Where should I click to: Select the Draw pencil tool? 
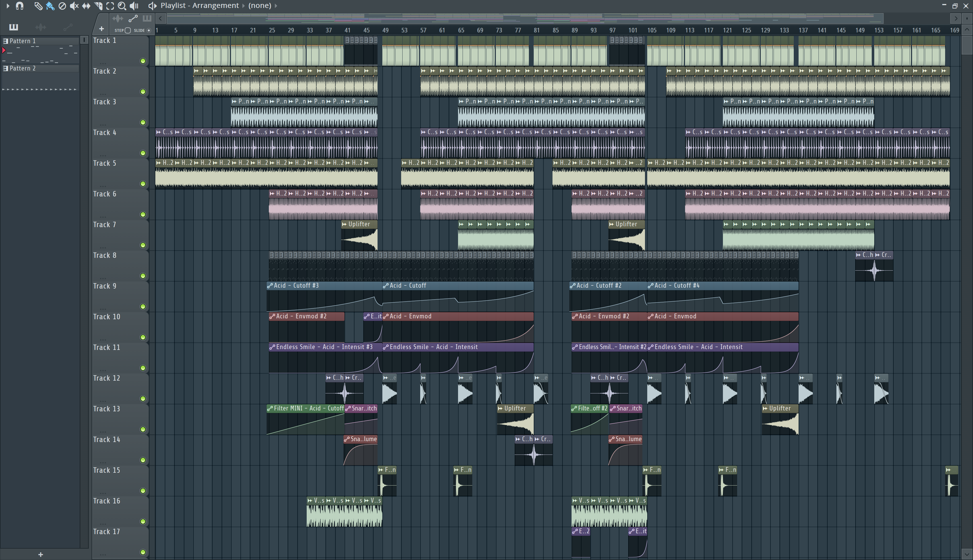pyautogui.click(x=38, y=6)
